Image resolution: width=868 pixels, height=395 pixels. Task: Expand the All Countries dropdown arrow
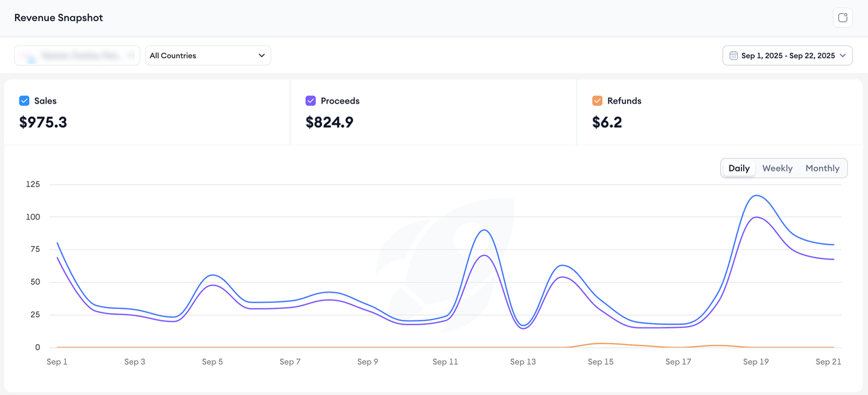pos(262,56)
